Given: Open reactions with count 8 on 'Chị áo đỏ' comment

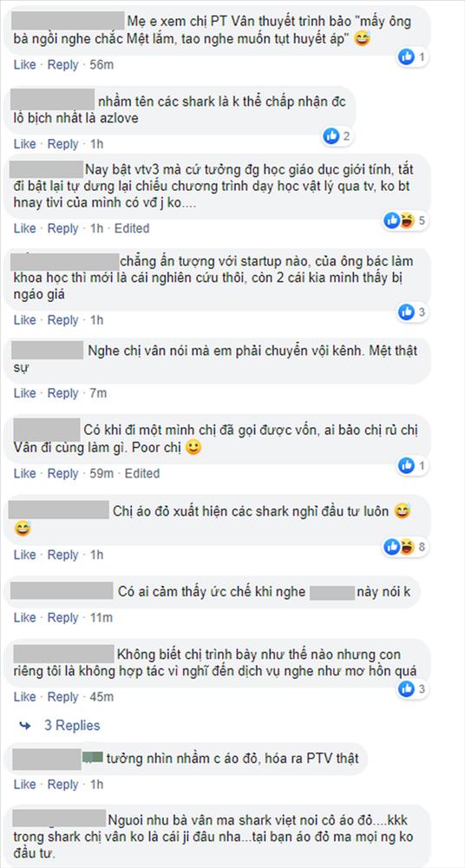Looking at the screenshot, I should [404, 547].
